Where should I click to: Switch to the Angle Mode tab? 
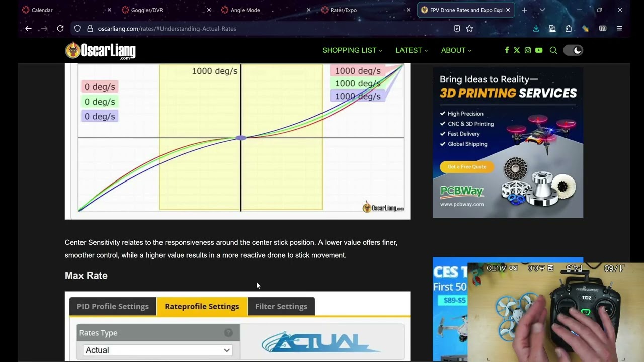[x=266, y=10]
